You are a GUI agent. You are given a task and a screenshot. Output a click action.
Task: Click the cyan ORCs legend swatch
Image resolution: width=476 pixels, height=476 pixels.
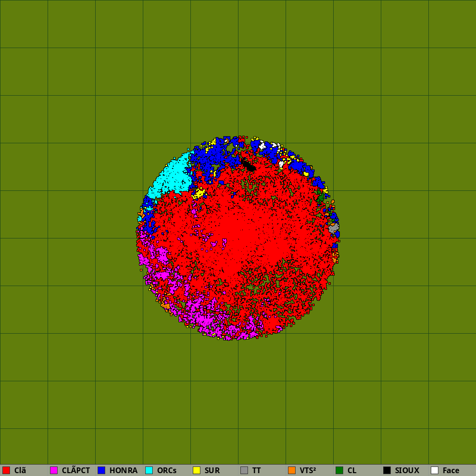pyautogui.click(x=149, y=470)
